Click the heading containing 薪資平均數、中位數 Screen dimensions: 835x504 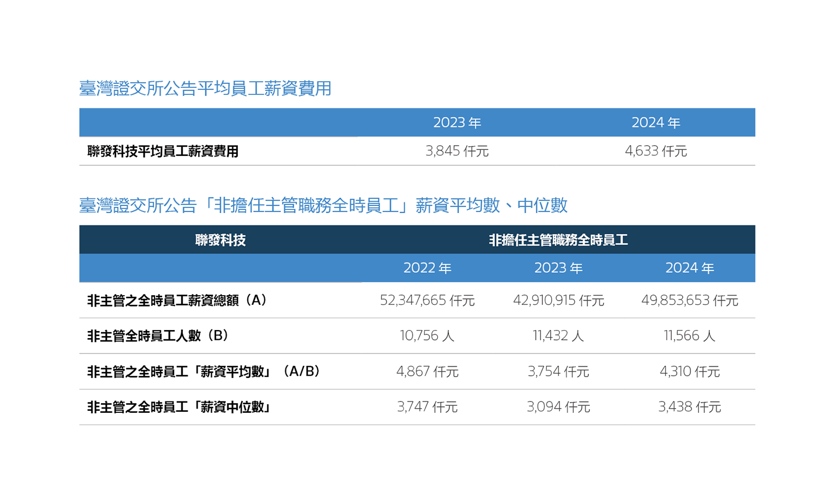coord(323,206)
